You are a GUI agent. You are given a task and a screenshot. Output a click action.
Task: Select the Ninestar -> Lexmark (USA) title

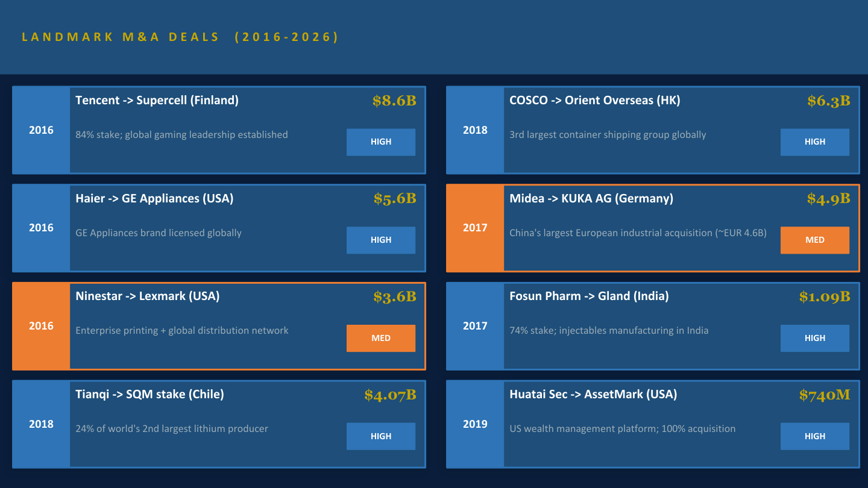(148, 296)
